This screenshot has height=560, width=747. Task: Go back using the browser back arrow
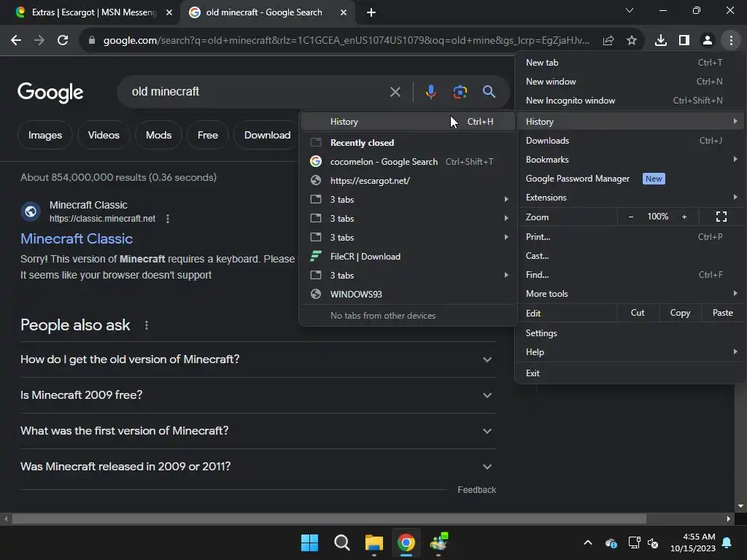coord(16,41)
